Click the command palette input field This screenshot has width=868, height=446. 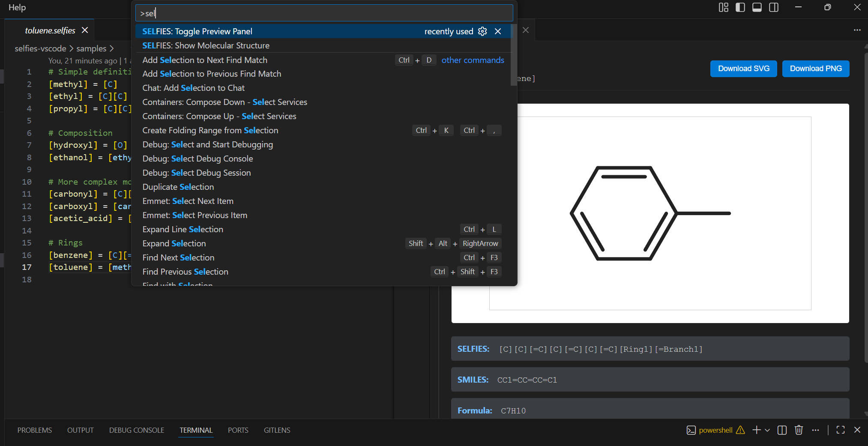pyautogui.click(x=324, y=13)
